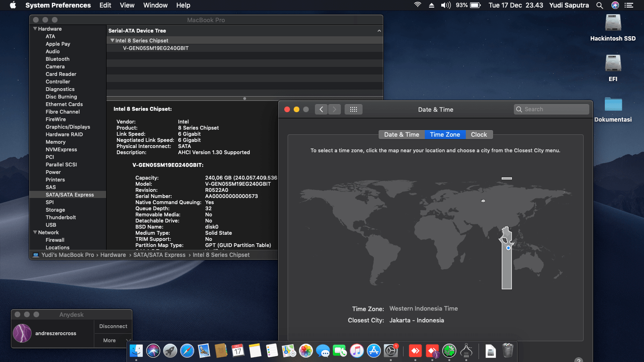Open Calendar from the Dock

coord(238,351)
